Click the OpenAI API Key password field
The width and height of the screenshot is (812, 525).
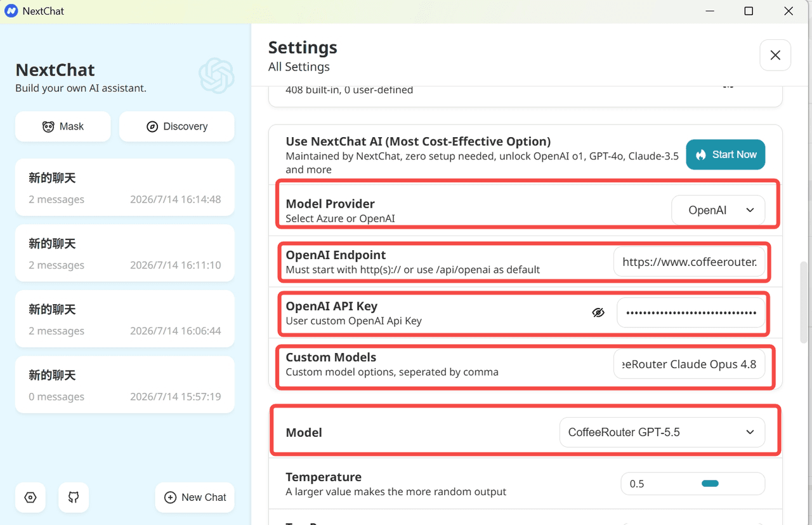[x=691, y=312]
